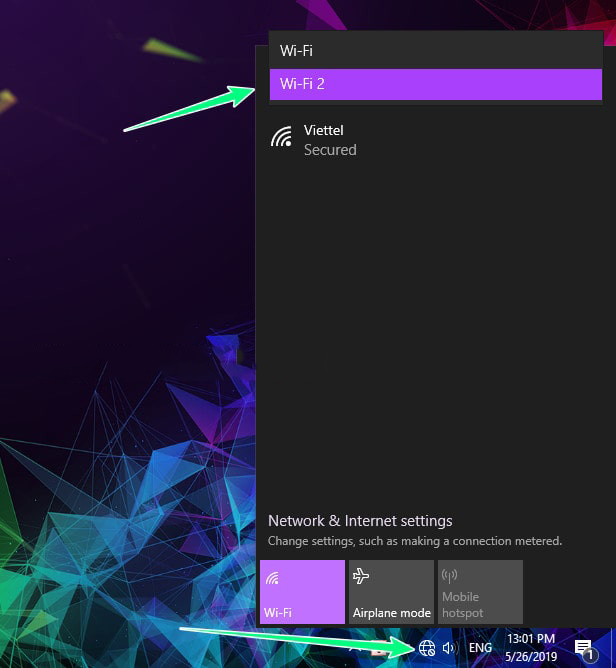This screenshot has height=668, width=616.
Task: Click the 'Change settings, such as making a connection metered' text
Action: pyautogui.click(x=415, y=541)
